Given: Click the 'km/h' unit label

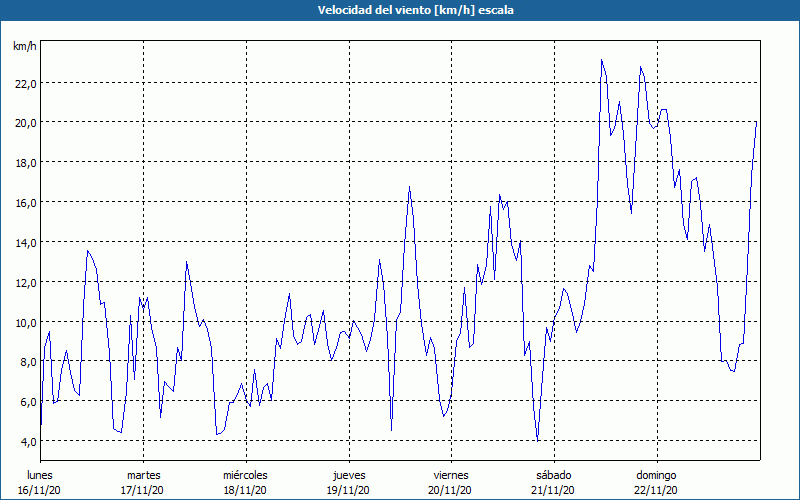Looking at the screenshot, I should pos(24,46).
